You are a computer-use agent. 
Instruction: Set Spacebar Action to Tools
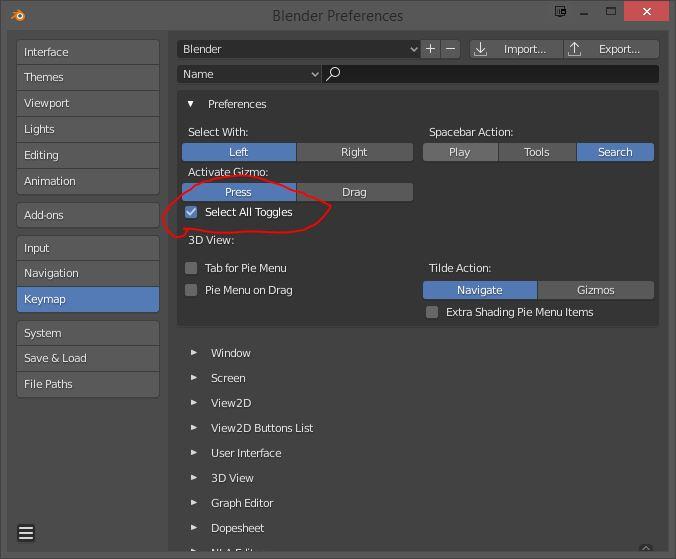pos(537,152)
